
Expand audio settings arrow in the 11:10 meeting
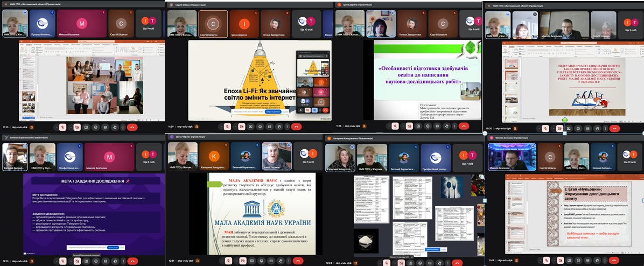tap(55, 127)
